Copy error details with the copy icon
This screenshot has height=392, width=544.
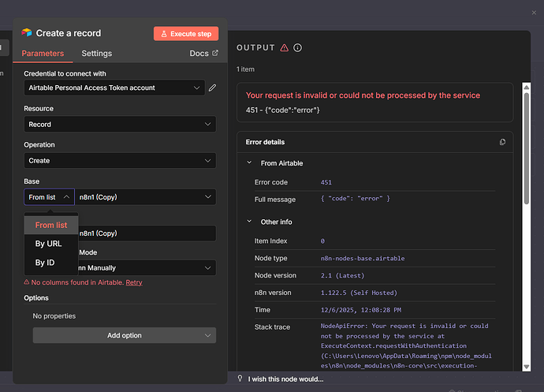coord(502,142)
